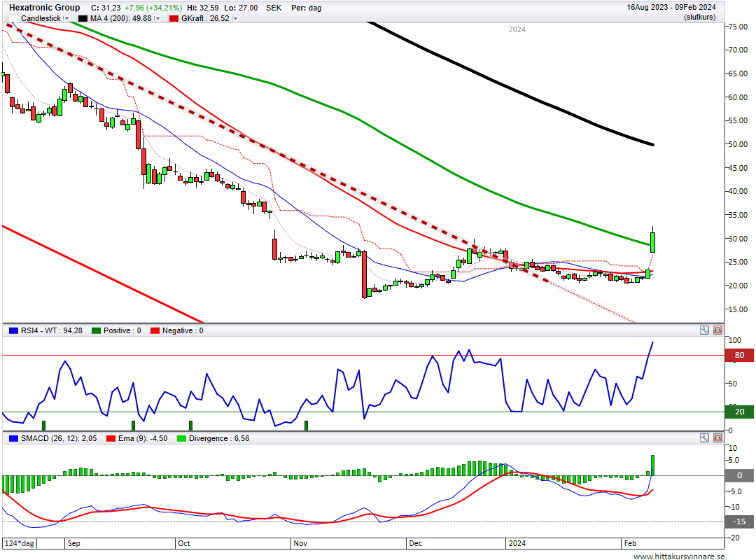Select the Oct marker on the timeline

point(183,543)
